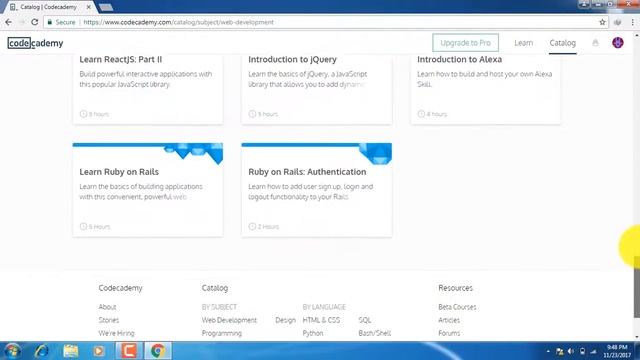640x360 pixels.
Task: Open Design footer link
Action: [285, 320]
